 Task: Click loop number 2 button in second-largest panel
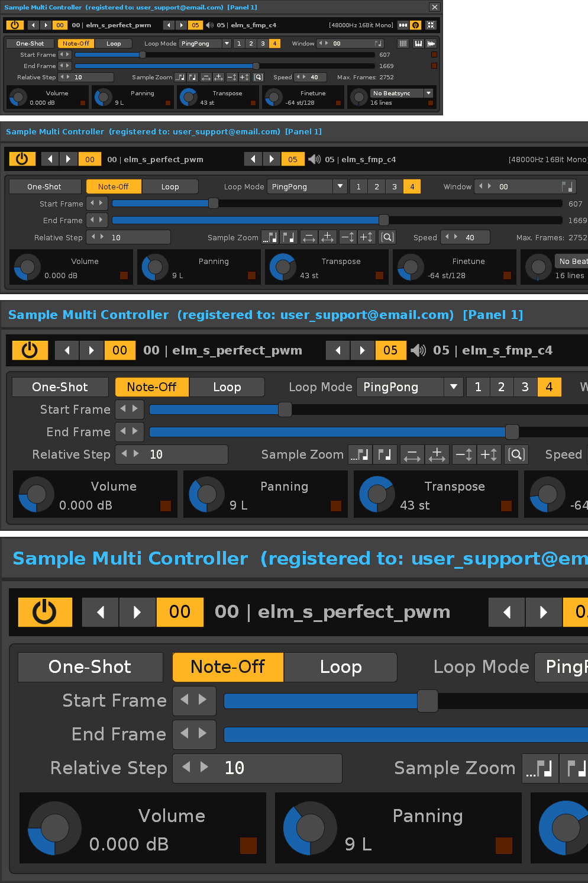501,387
